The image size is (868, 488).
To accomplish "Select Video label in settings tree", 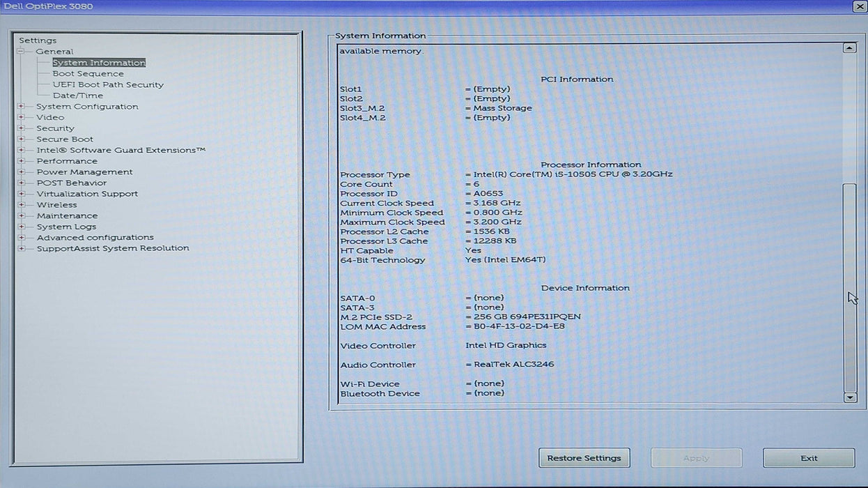I will point(50,117).
